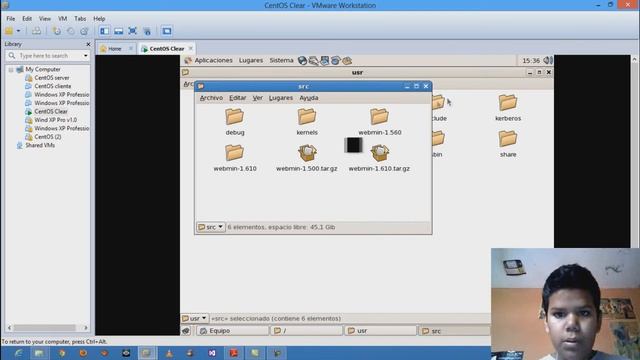Open the Aplicaciones menu in CentOS panel
Image resolution: width=640 pixels, height=360 pixels.
click(x=213, y=60)
